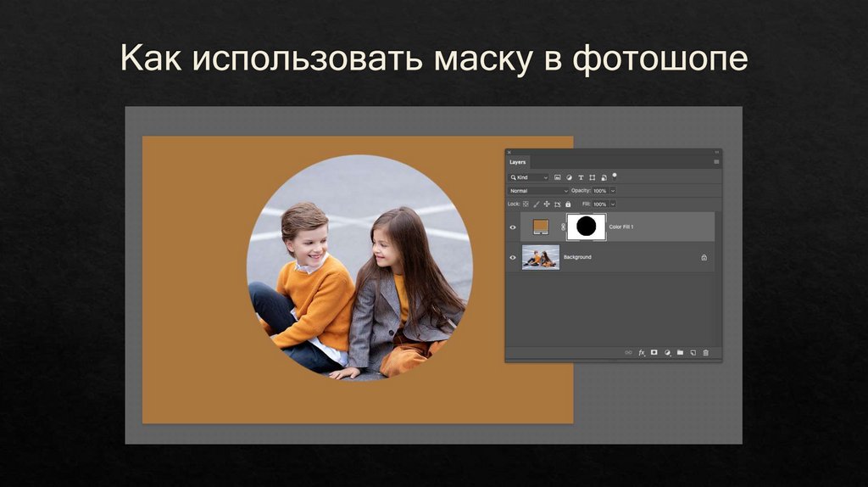Select the Background layer thumbnail
Screen dimensions: 868x487
pyautogui.click(x=541, y=258)
